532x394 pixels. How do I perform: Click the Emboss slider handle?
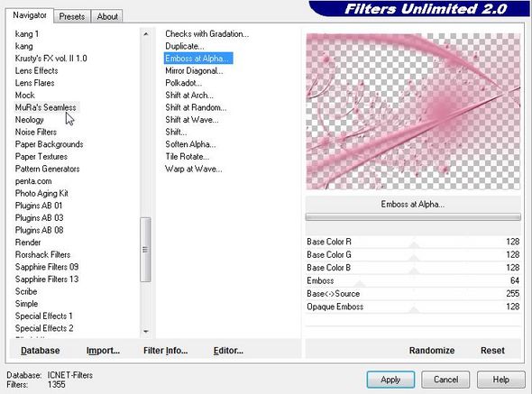360,284
